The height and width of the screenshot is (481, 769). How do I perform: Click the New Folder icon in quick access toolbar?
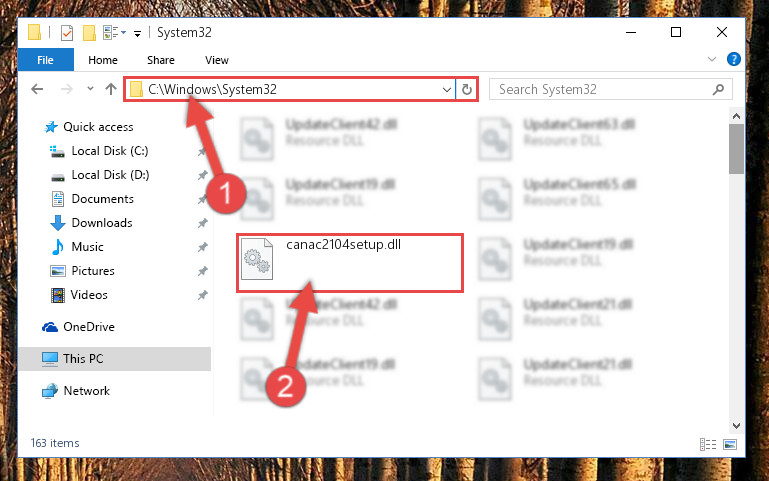point(89,33)
